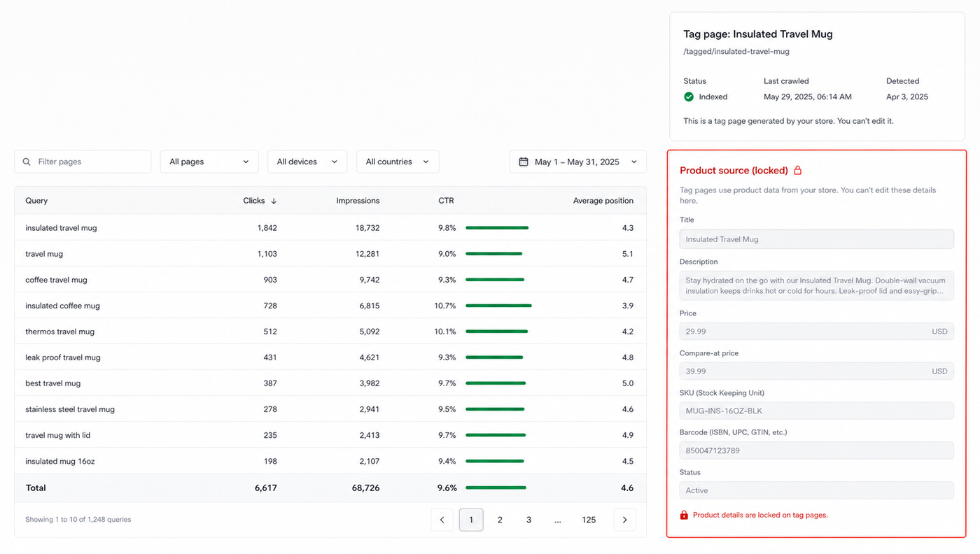This screenshot has height=554, width=980.
Task: Click the lock icon beside Product source
Action: pos(797,171)
